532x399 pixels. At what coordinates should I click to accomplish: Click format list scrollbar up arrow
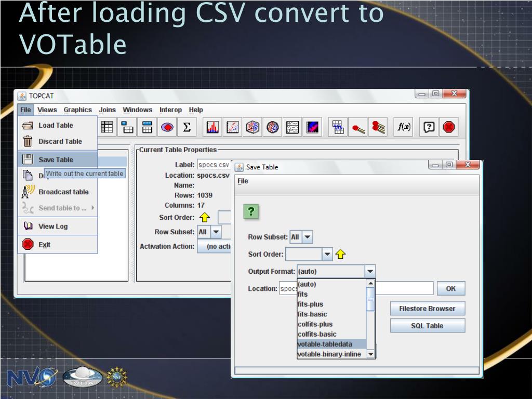click(370, 283)
